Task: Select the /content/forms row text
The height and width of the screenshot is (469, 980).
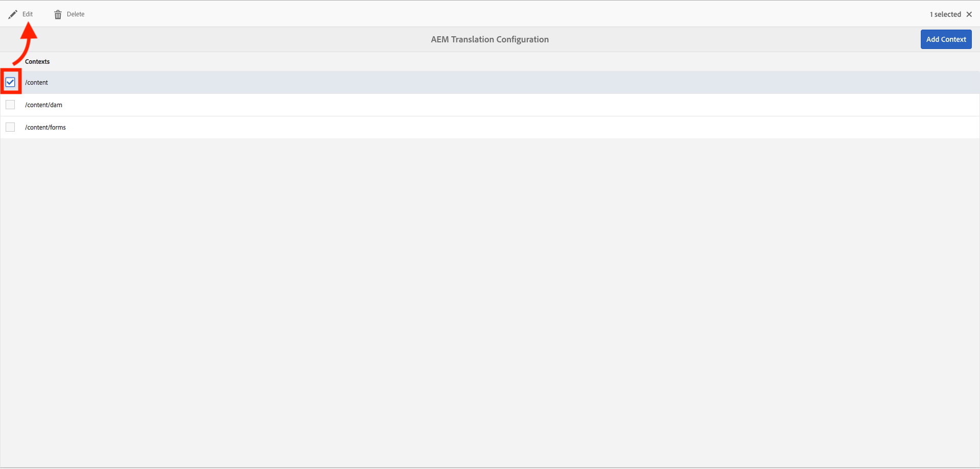Action: (45, 128)
